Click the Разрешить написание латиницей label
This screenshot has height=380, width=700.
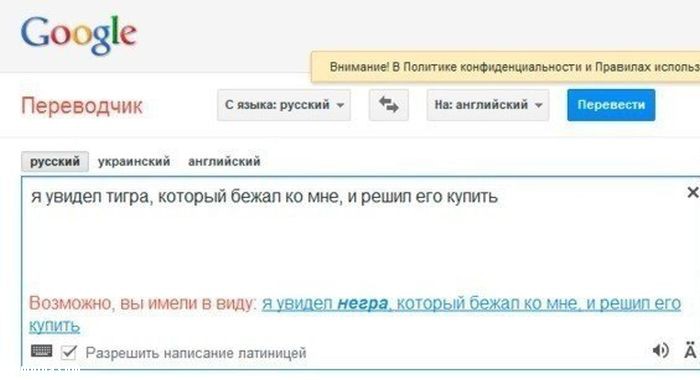(x=196, y=353)
